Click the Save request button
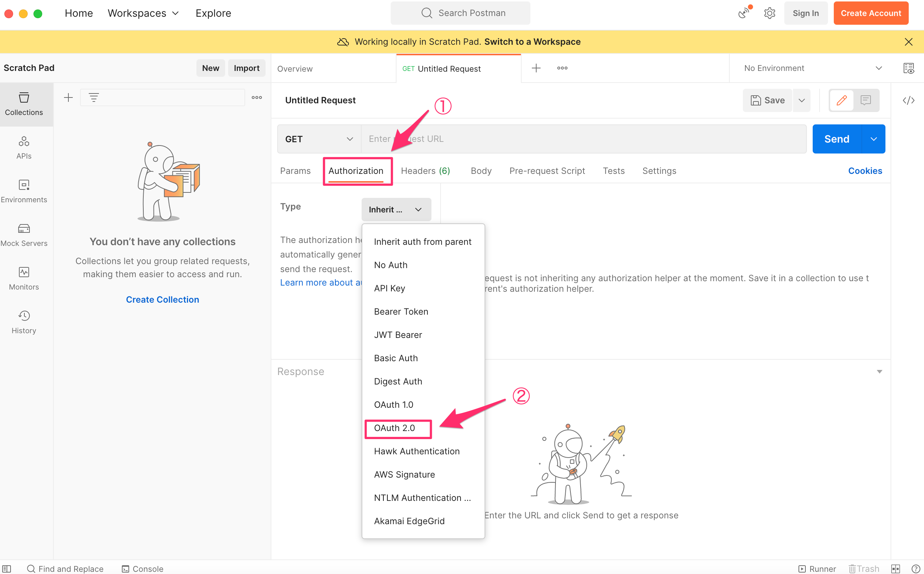Viewport: 924px width, 574px height. click(767, 100)
